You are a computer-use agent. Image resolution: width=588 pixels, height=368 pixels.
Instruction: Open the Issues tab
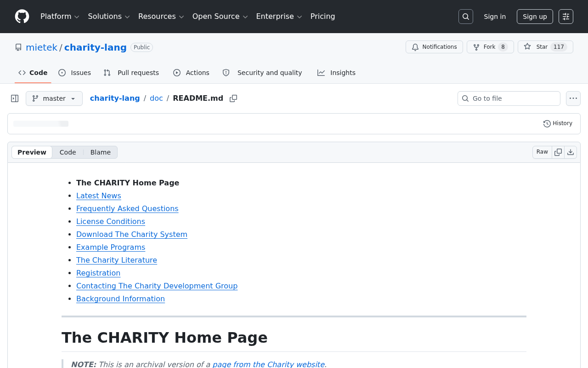click(x=75, y=73)
